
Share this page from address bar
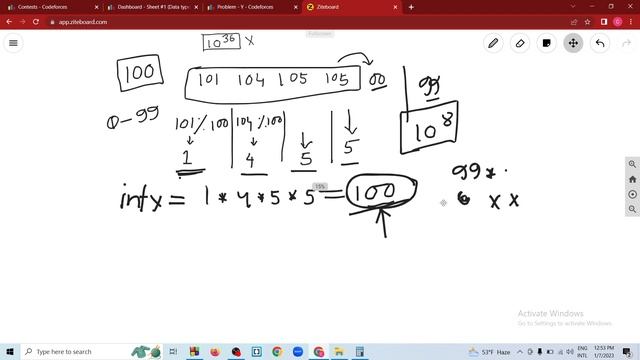pyautogui.click(x=574, y=22)
